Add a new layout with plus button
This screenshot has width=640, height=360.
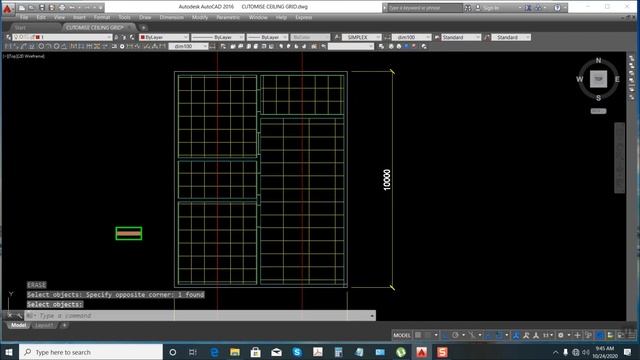64,325
